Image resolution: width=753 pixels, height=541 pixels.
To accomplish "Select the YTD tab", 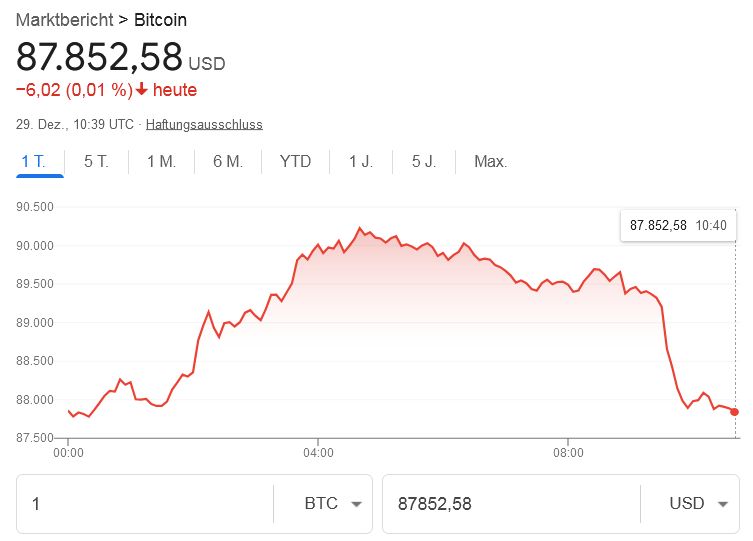I will click(x=295, y=161).
